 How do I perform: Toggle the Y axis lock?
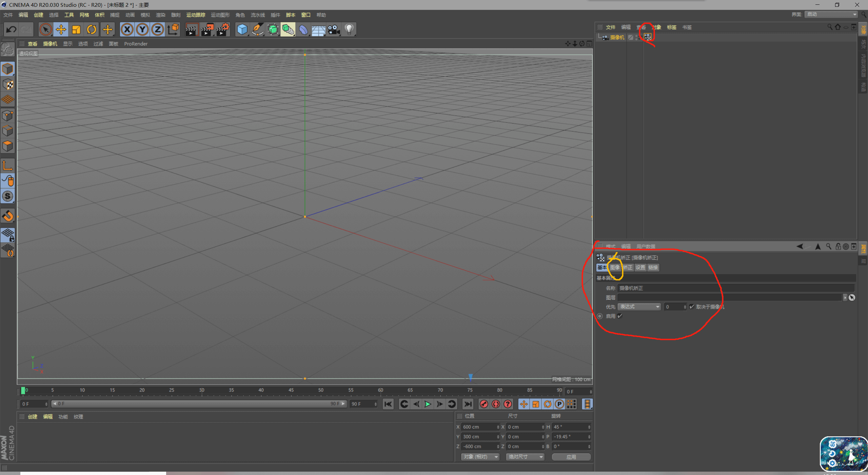[x=142, y=30]
